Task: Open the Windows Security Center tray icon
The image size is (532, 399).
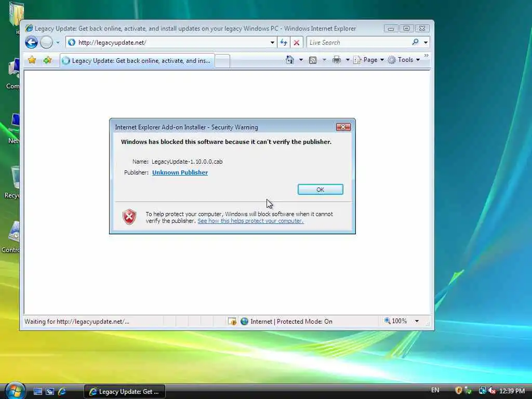Action: (459, 391)
